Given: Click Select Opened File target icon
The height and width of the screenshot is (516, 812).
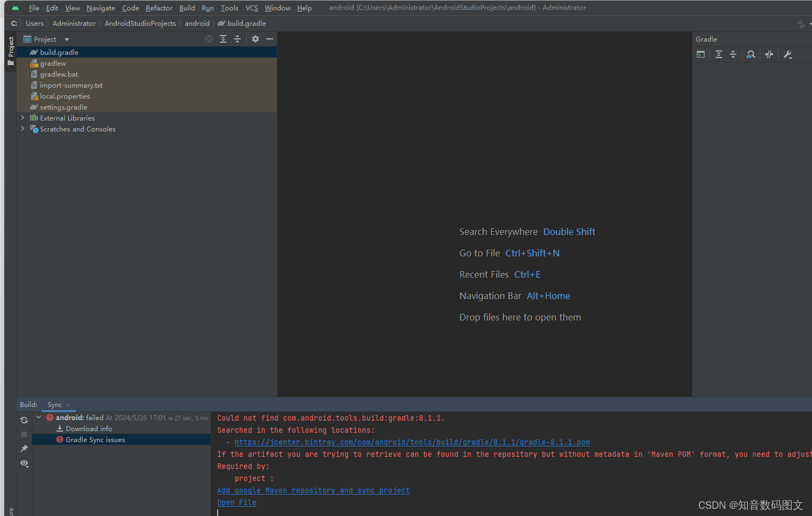Looking at the screenshot, I should click(x=209, y=39).
